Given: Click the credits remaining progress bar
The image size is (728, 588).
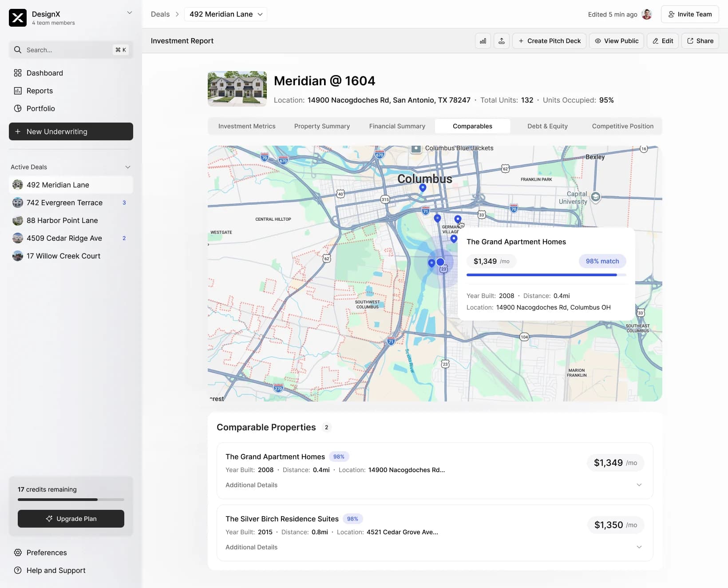Looking at the screenshot, I should [71, 500].
